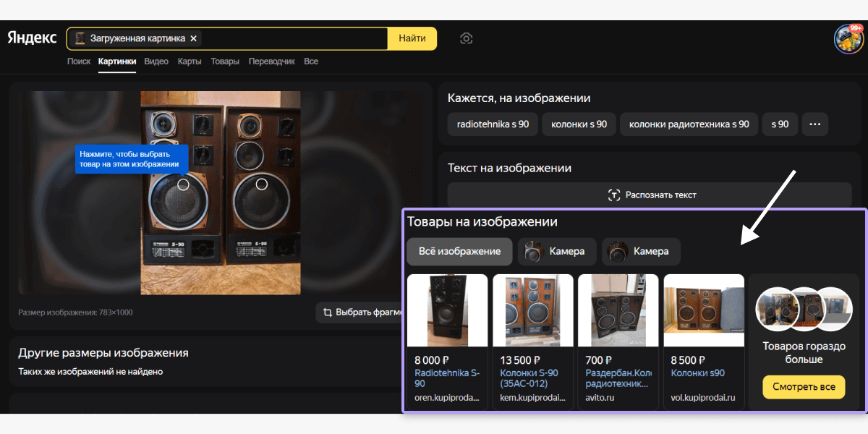
Task: Select the second Камера filter chip
Action: [641, 252]
